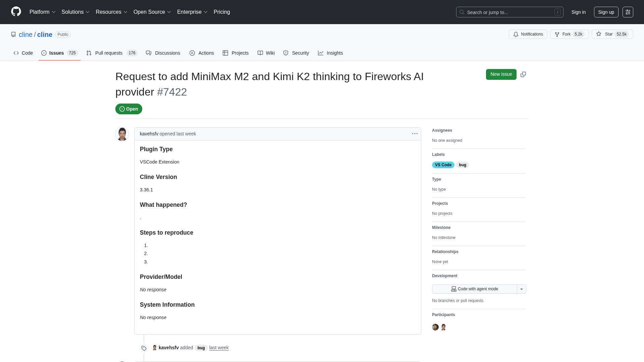Focus the Search or jump to field
The width and height of the screenshot is (644, 362).
pos(509,12)
